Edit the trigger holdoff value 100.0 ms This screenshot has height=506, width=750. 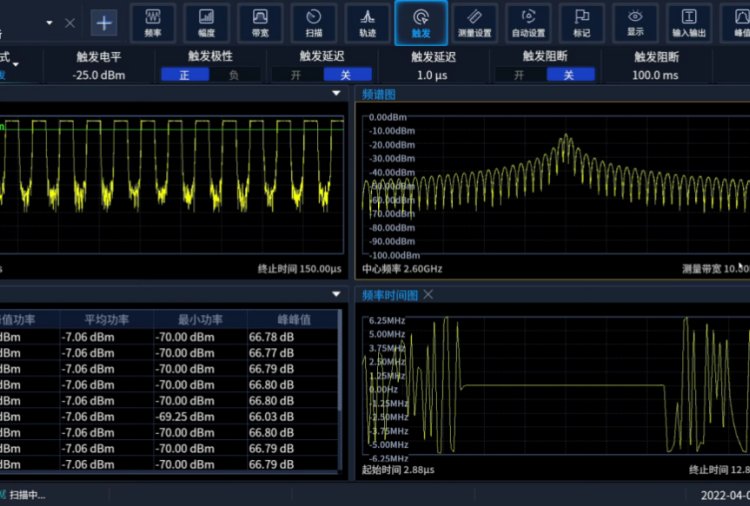click(655, 75)
